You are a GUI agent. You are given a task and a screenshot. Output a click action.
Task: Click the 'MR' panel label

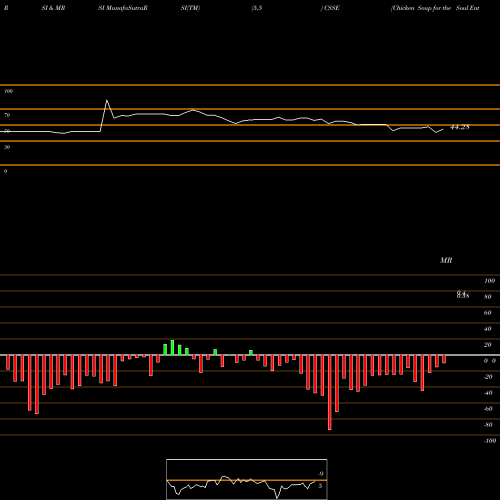coord(446,260)
